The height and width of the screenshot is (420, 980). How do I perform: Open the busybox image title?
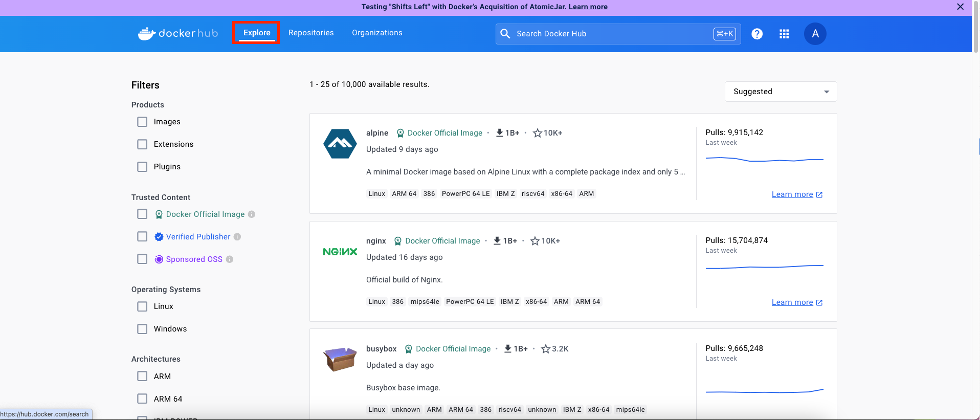click(382, 349)
